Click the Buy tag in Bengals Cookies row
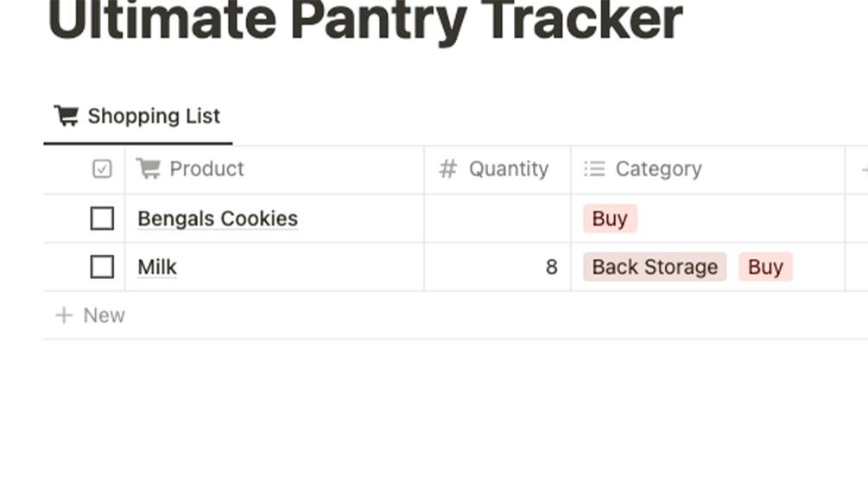Viewport: 868px width, 488px height. (610, 219)
